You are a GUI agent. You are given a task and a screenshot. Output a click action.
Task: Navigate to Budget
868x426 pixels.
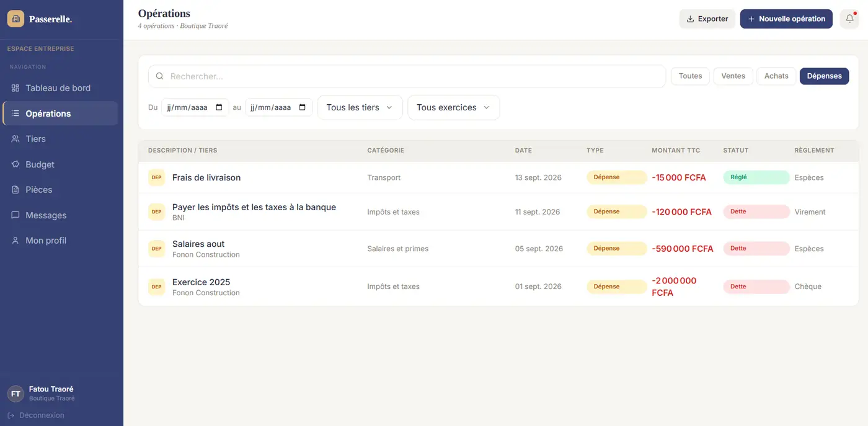tap(60, 164)
